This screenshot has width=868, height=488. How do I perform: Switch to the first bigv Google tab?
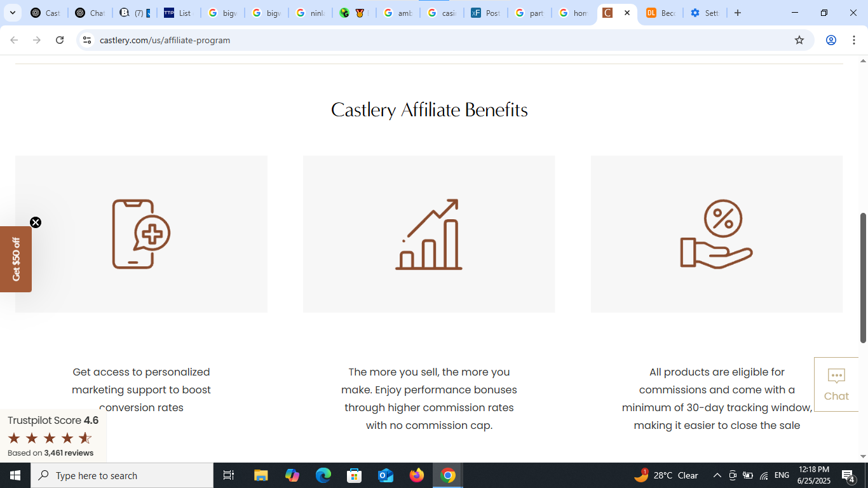(222, 13)
